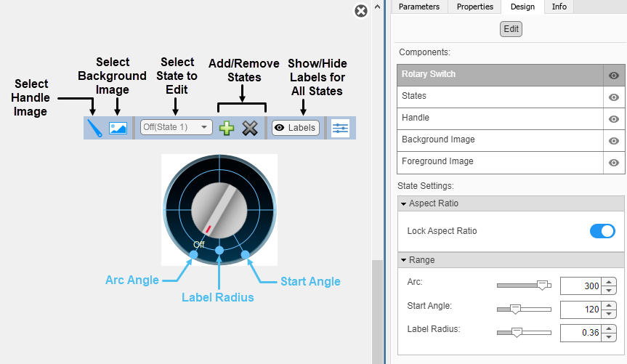
Task: Click the Arc value field showing 300
Action: [581, 286]
